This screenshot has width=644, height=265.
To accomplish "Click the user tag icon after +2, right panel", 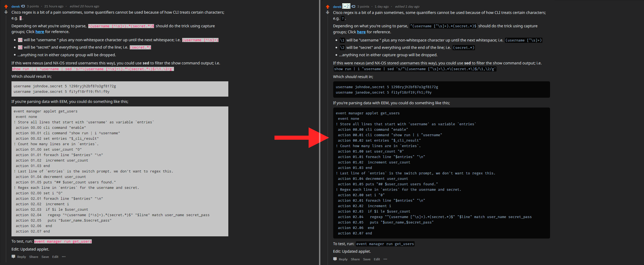I will point(353,6).
